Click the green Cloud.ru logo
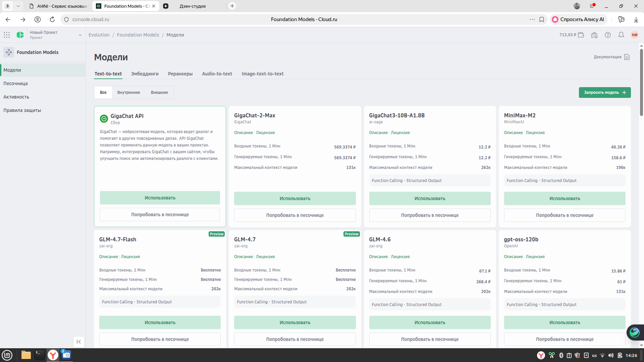Screen dimensions: 644x362 pos(20,35)
